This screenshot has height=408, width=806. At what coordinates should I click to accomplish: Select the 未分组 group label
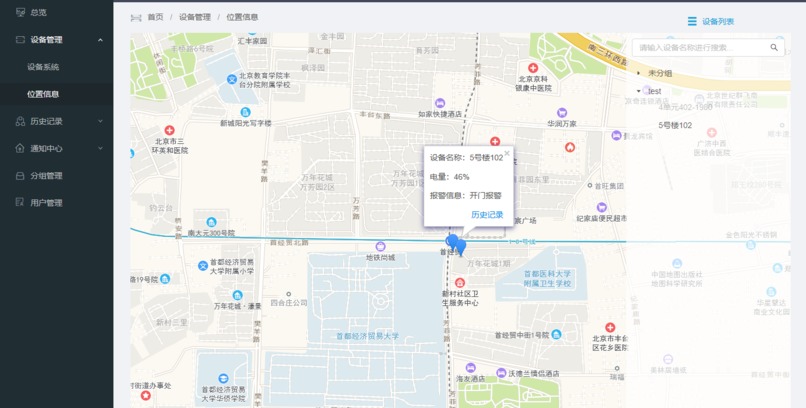pyautogui.click(x=660, y=73)
